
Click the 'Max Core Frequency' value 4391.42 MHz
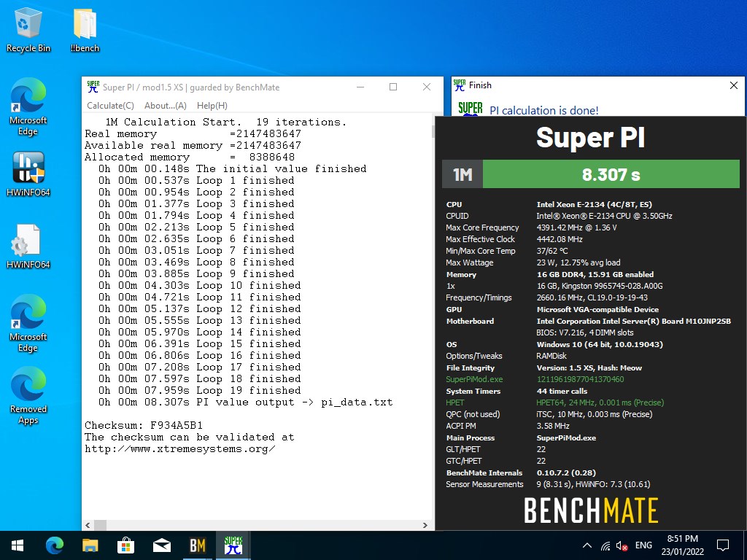pos(576,227)
